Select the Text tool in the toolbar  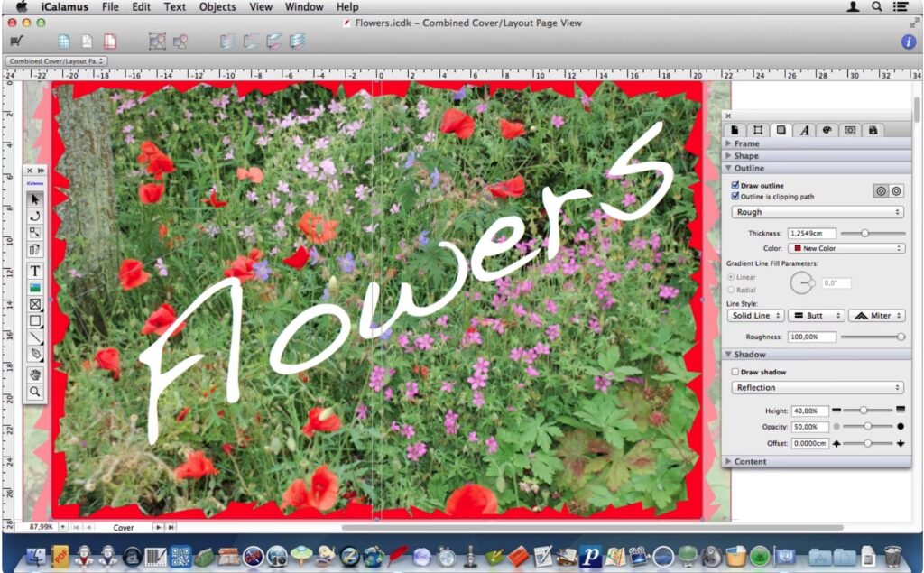(x=35, y=271)
